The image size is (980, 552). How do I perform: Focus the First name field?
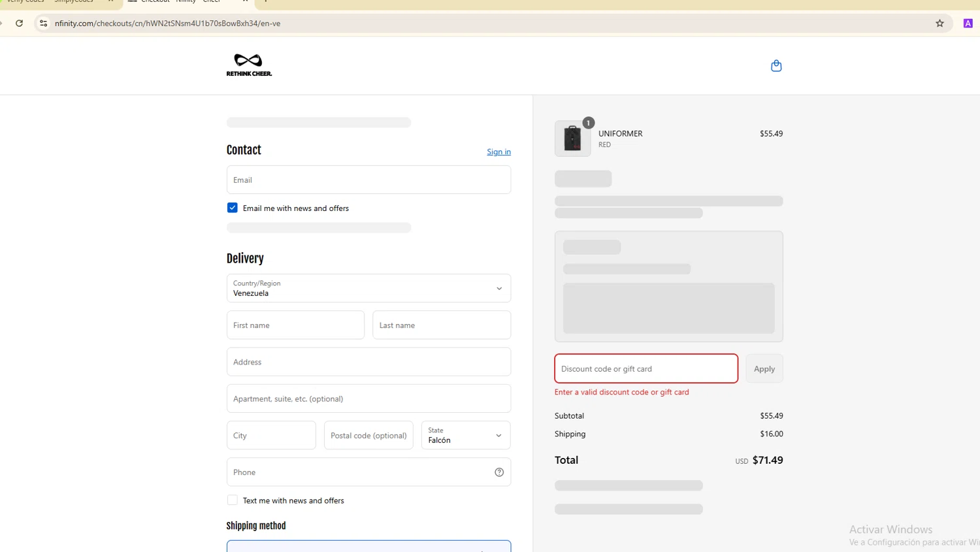pyautogui.click(x=295, y=325)
